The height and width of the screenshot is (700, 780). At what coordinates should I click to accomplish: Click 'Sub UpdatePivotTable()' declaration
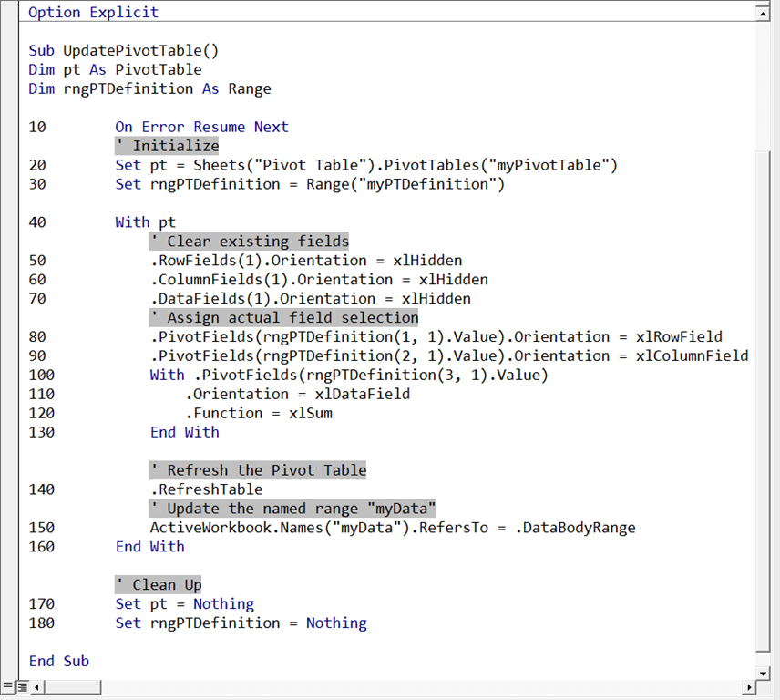(x=123, y=50)
